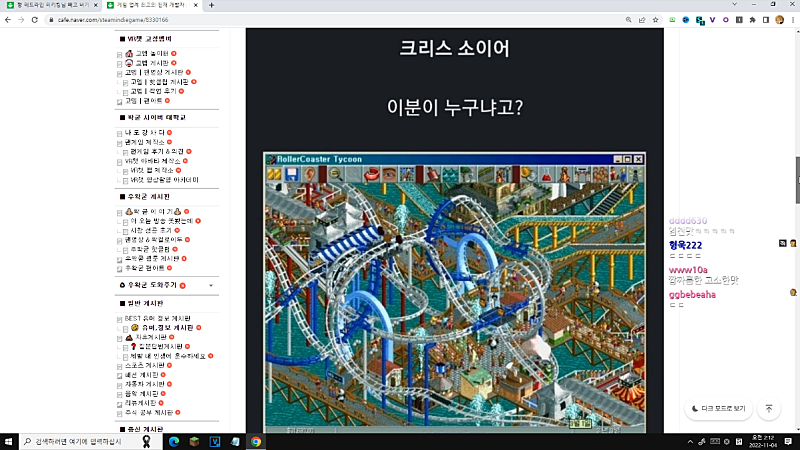Click the page vertical scrollbar thumb
Screen dimensions: 800x450
[797, 181]
